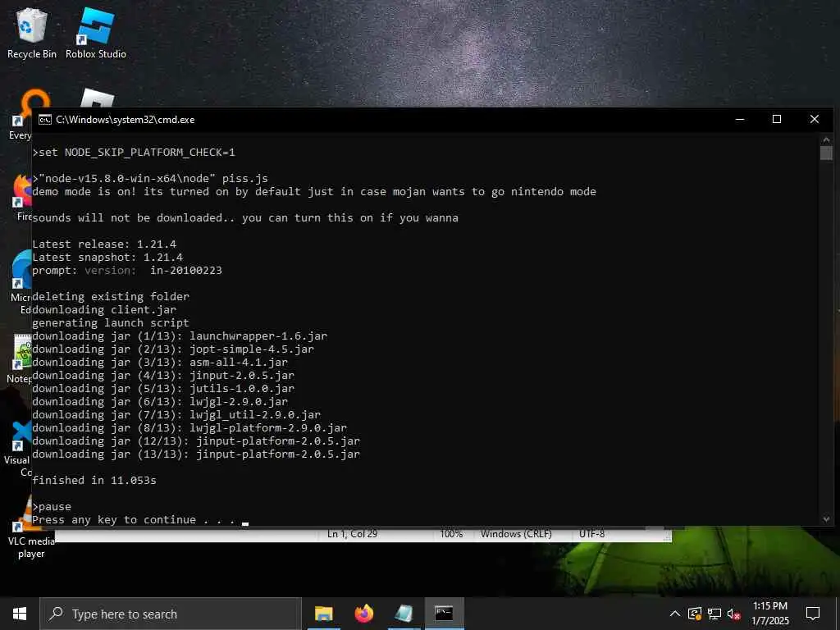This screenshot has width=840, height=630.
Task: Click the 'sounds will not be downloaded' line
Action: (245, 217)
